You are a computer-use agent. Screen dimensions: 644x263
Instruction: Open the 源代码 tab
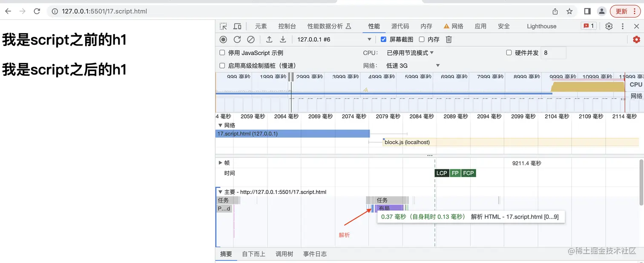click(x=400, y=26)
